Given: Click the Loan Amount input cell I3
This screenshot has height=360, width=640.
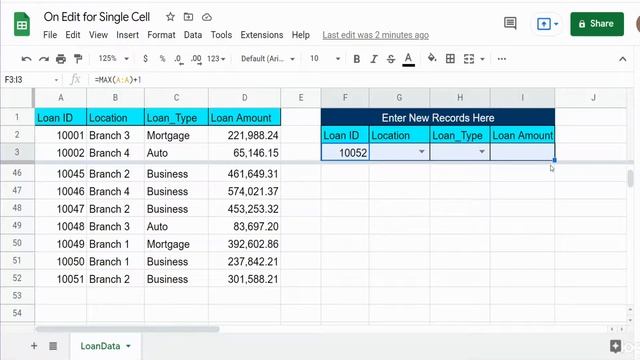Looking at the screenshot, I should point(522,152).
